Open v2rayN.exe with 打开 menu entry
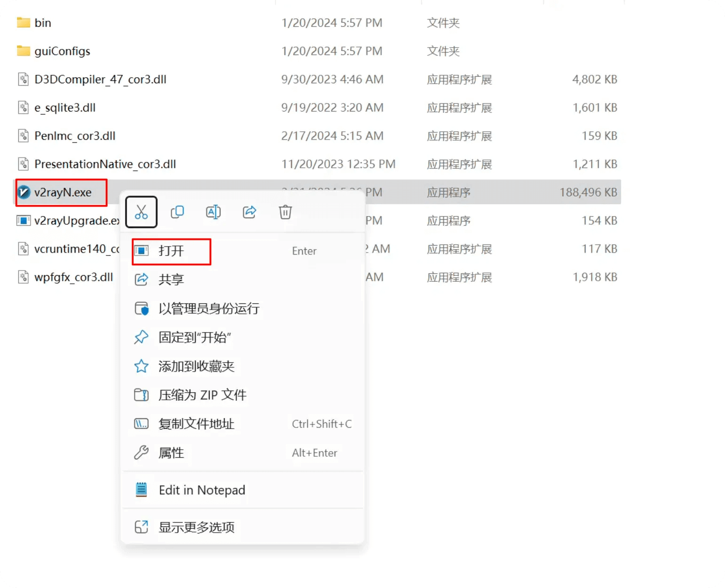 (x=171, y=251)
